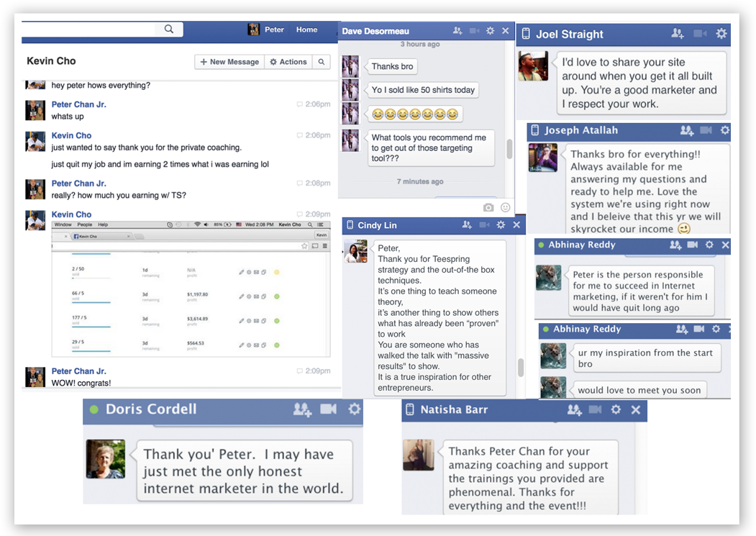Image resolution: width=756 pixels, height=536 pixels.
Task: Open settings gear in Joseph Atallah chat
Action: click(x=724, y=130)
